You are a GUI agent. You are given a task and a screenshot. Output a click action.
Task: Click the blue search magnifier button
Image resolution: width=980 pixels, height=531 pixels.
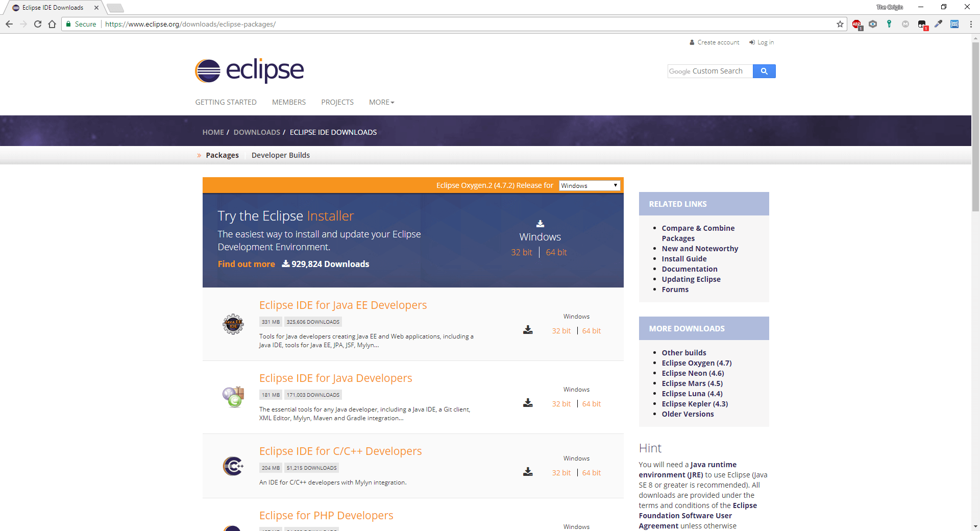(764, 71)
